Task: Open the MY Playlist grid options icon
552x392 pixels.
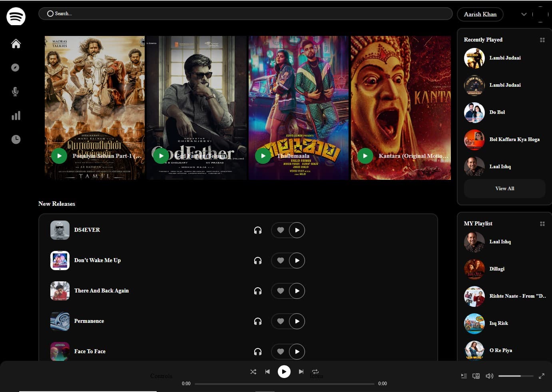Action: pyautogui.click(x=542, y=224)
